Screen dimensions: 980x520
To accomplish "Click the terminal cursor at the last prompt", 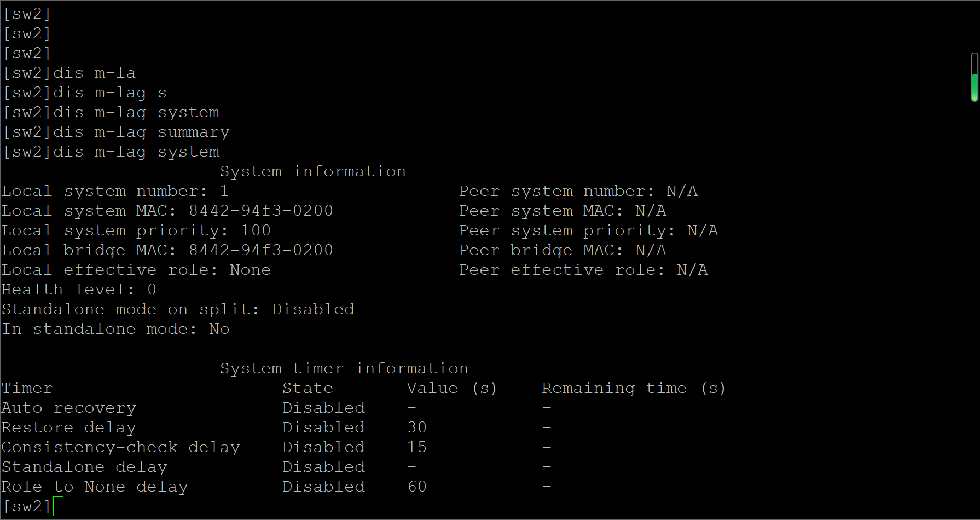I will tap(59, 506).
